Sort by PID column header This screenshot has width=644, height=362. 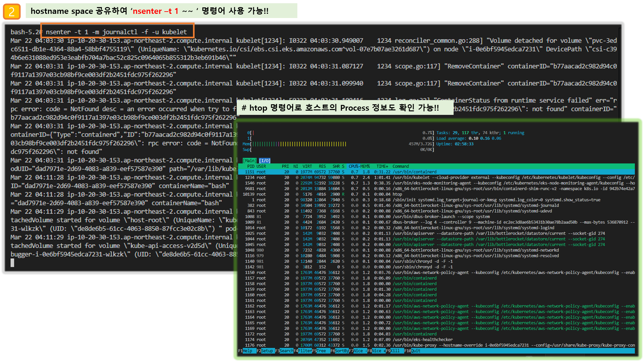tap(251, 166)
